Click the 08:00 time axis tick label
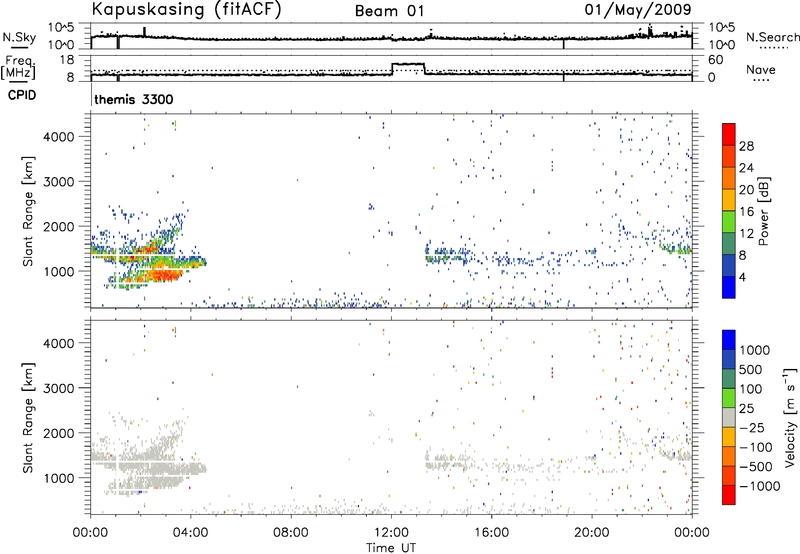Viewport: 800px width, 554px height. (x=291, y=533)
